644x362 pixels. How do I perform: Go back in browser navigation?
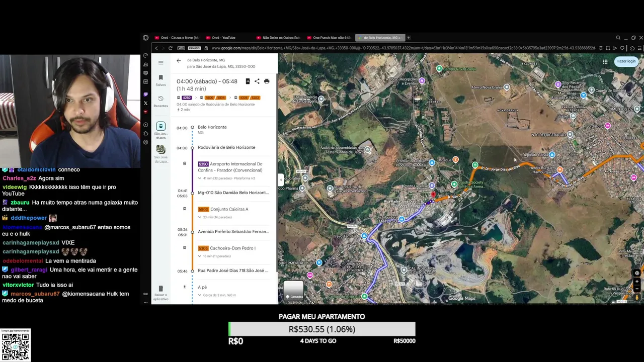click(156, 48)
